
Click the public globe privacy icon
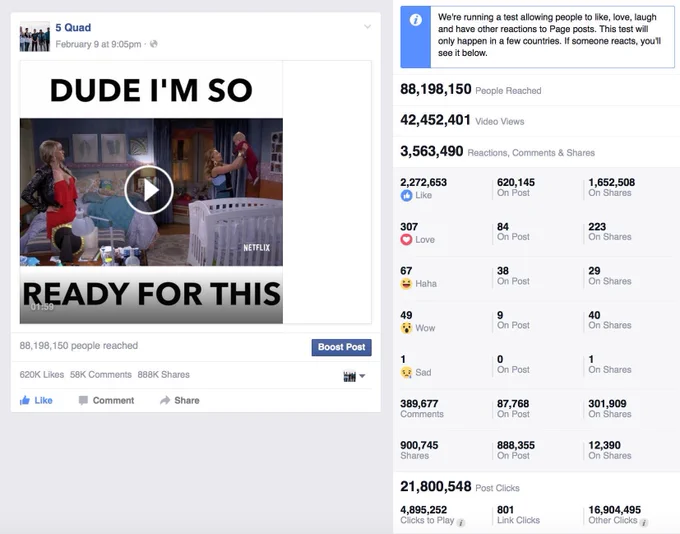pos(154,44)
